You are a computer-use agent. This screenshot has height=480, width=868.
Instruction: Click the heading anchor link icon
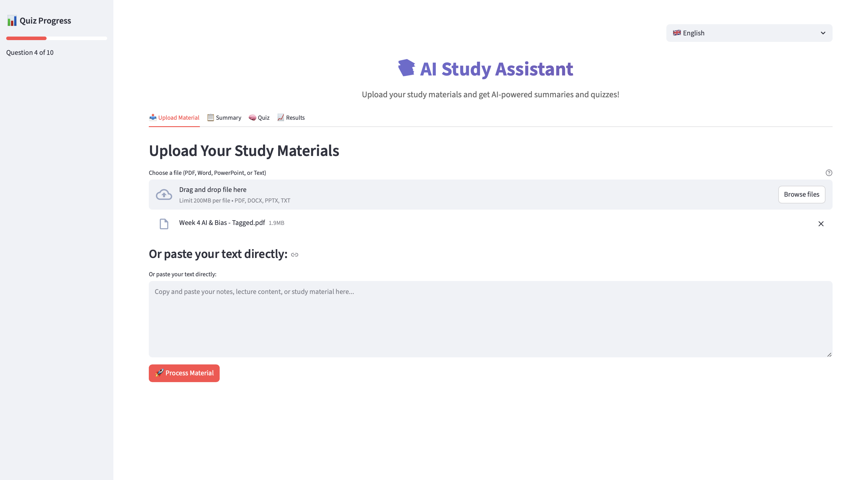[295, 255]
